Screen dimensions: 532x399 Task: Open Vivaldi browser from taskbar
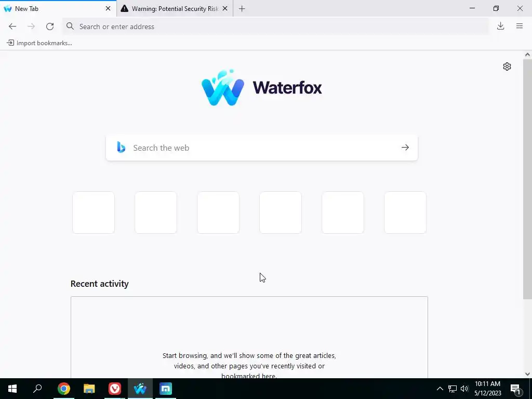(x=115, y=389)
